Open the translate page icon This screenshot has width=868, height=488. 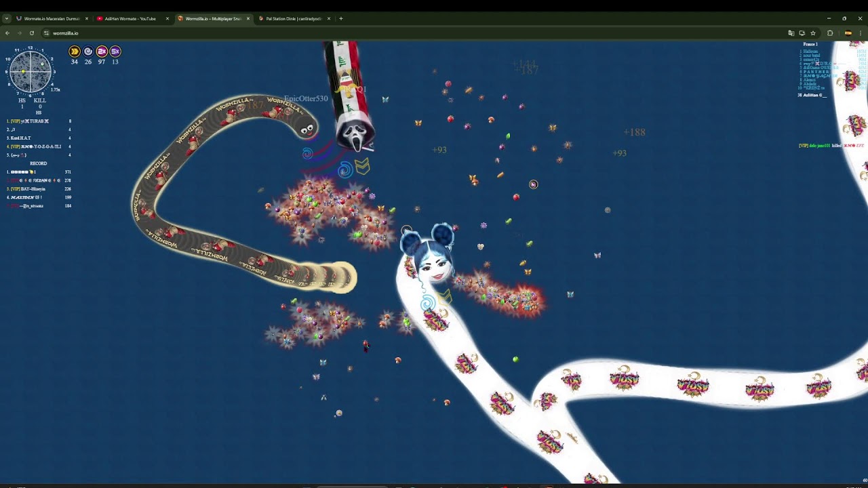791,33
